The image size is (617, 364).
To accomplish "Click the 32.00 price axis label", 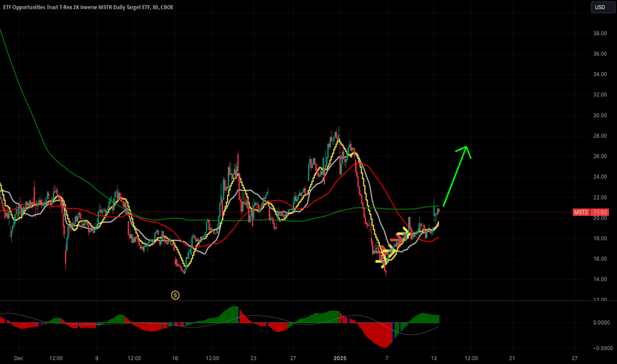I will pos(600,95).
